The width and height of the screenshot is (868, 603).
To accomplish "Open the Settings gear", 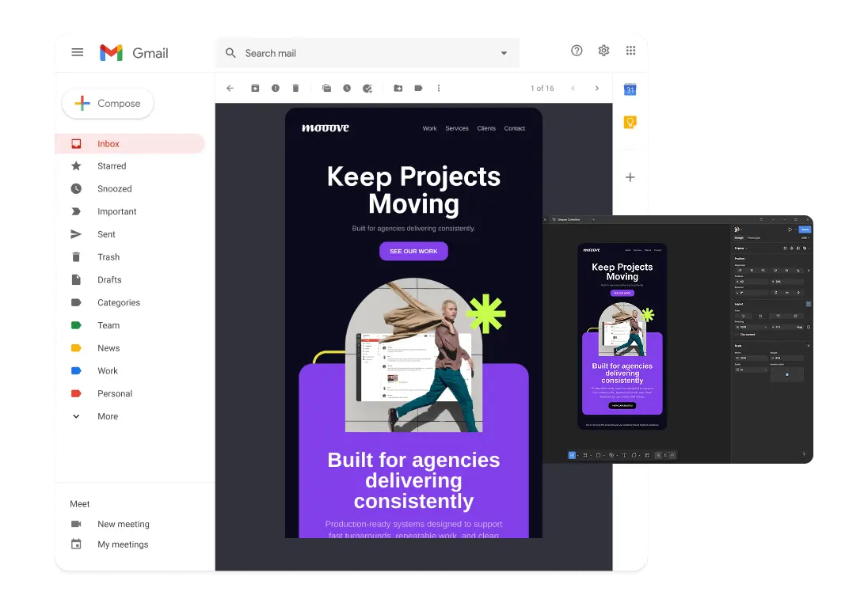I will point(603,51).
